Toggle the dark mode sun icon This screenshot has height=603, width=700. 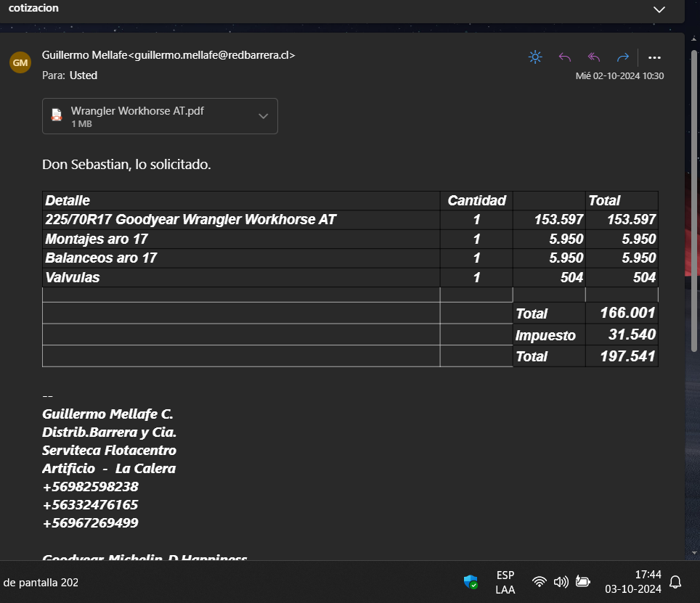pos(535,57)
